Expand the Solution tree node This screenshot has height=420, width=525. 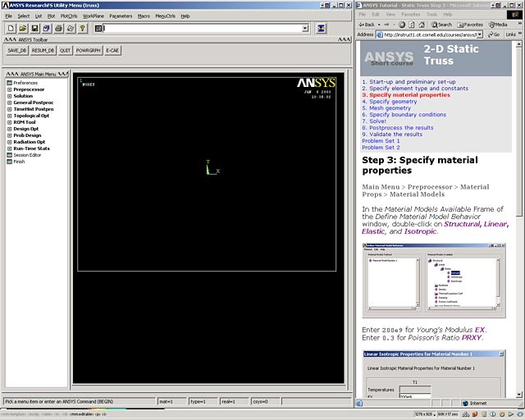point(9,96)
